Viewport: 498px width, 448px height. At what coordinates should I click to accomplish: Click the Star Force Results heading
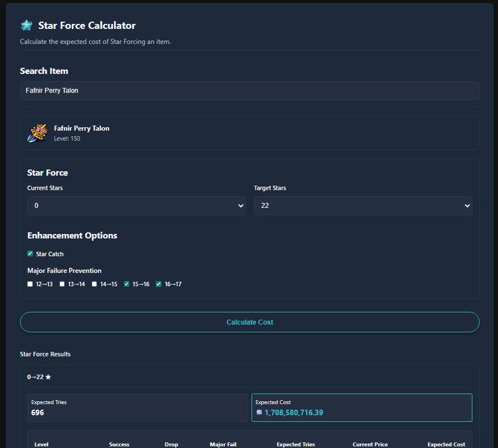[45, 354]
